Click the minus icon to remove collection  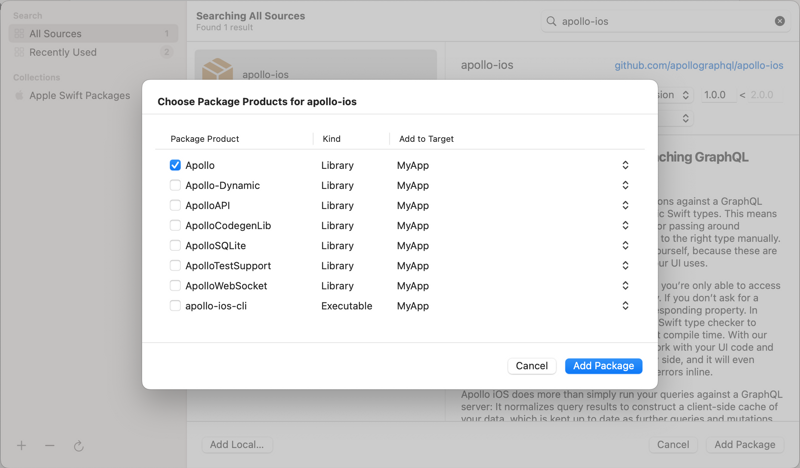[49, 446]
